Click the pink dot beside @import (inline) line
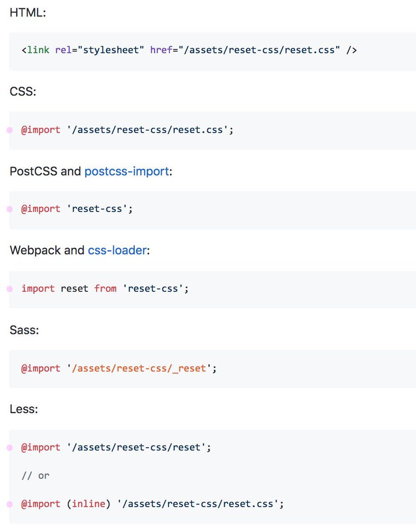 point(9,505)
